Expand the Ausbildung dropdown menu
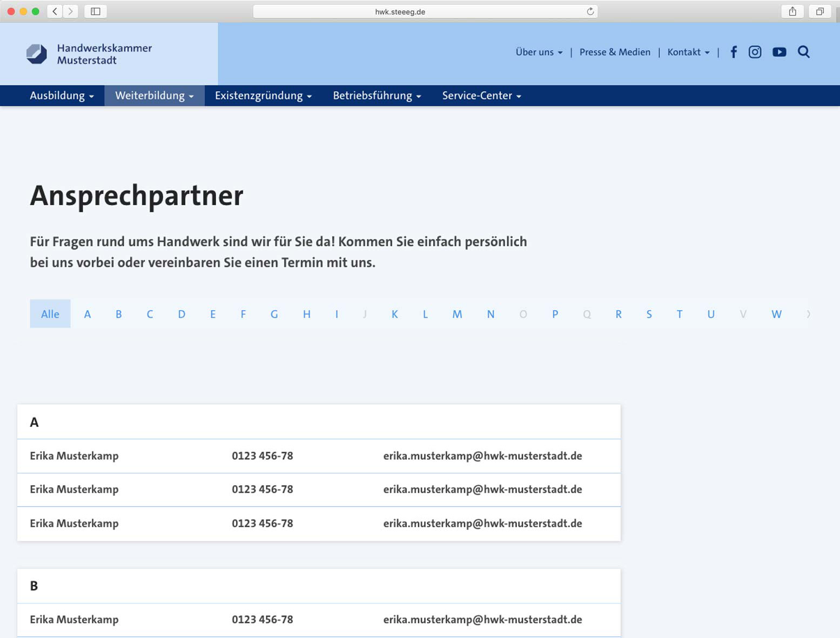Screen dimensions: 840x638 62,96
